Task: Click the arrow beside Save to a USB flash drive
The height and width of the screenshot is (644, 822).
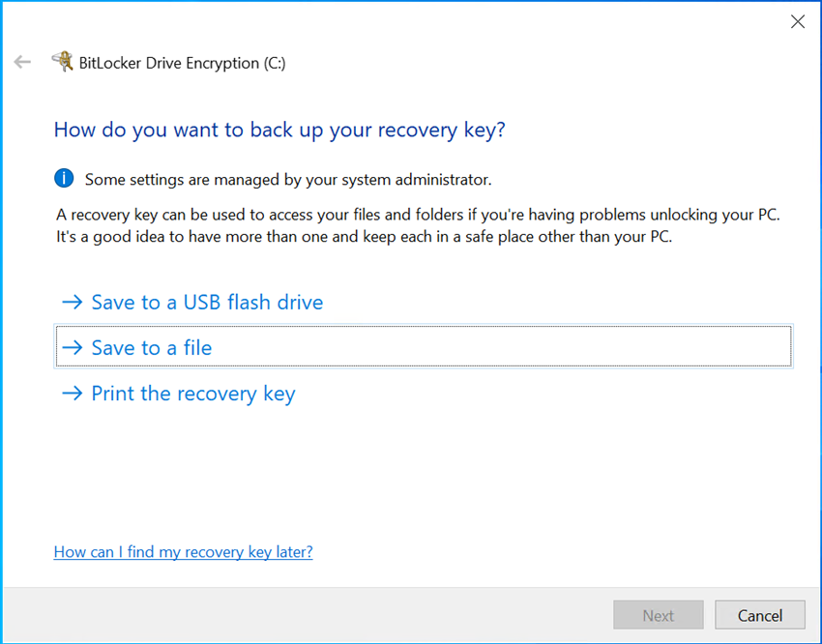Action: tap(73, 302)
